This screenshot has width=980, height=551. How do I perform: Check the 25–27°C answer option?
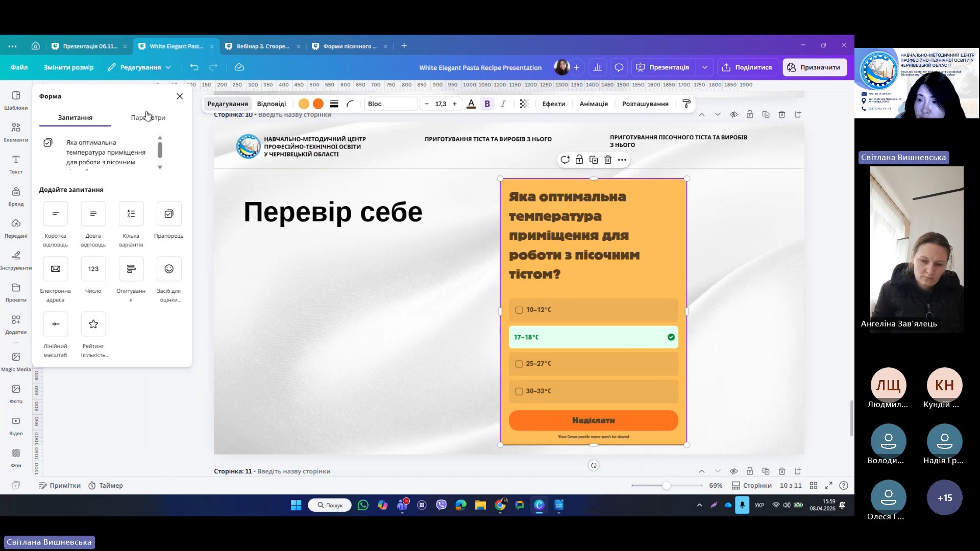point(519,364)
